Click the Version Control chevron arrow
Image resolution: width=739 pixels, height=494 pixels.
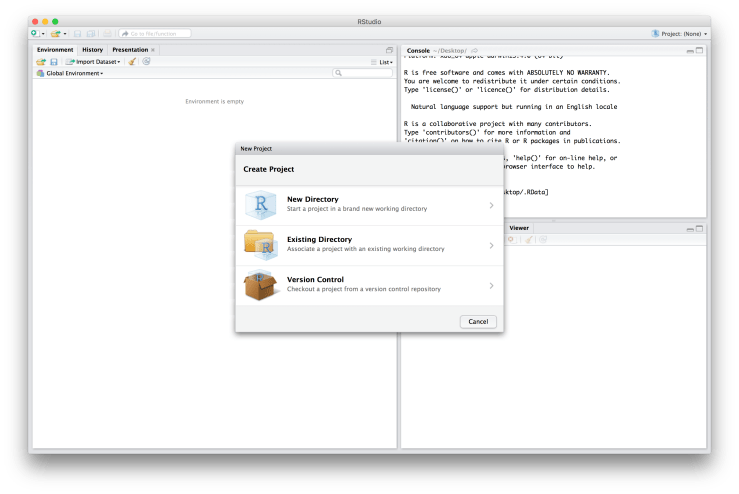click(491, 286)
